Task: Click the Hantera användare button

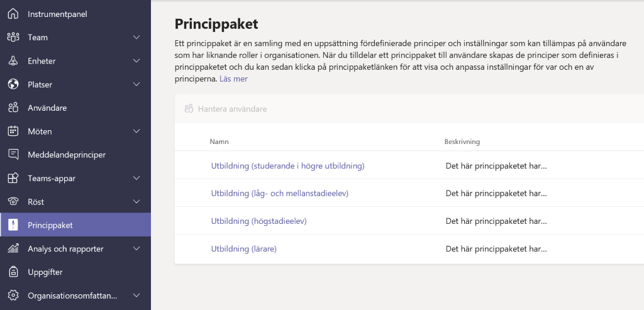Action: (226, 109)
